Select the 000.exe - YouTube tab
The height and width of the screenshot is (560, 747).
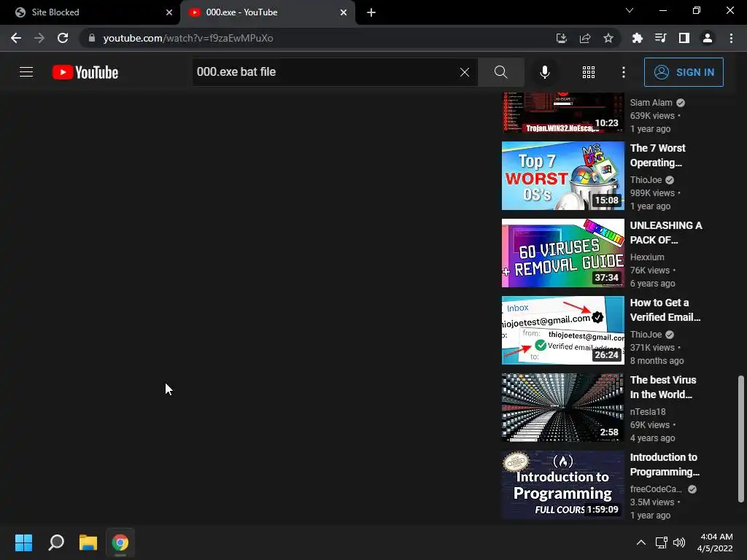pyautogui.click(x=267, y=12)
